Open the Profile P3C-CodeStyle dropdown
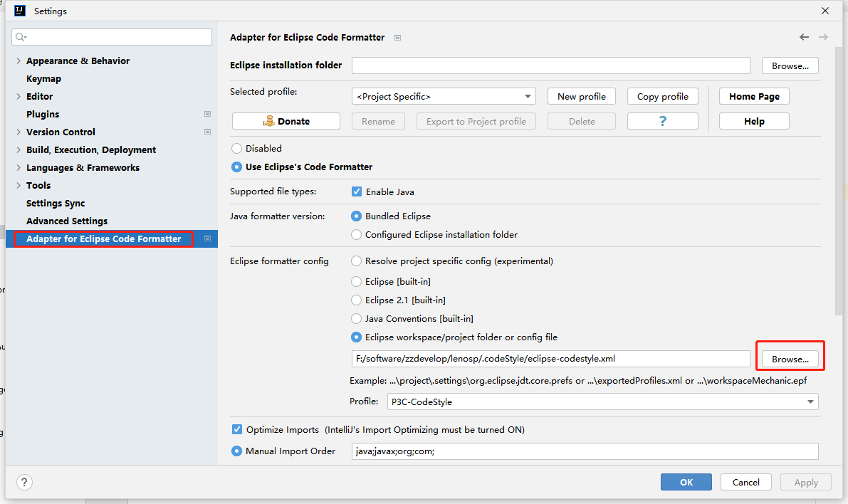 click(x=602, y=402)
